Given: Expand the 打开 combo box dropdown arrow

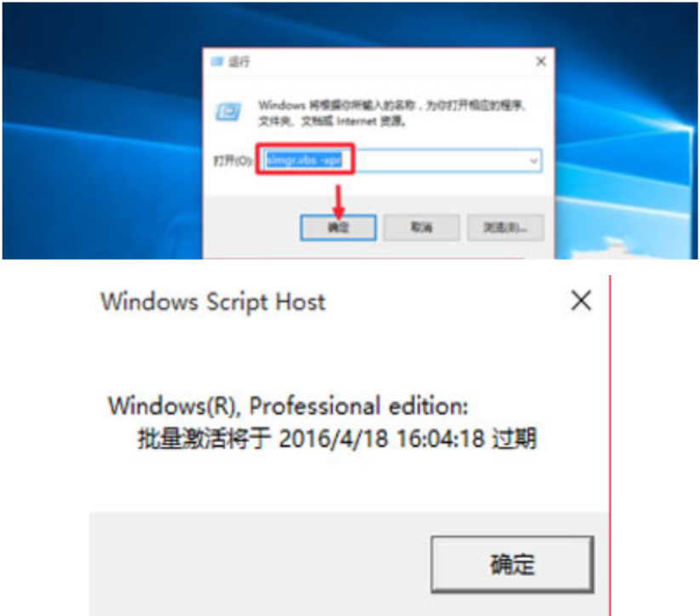Looking at the screenshot, I should click(x=533, y=160).
